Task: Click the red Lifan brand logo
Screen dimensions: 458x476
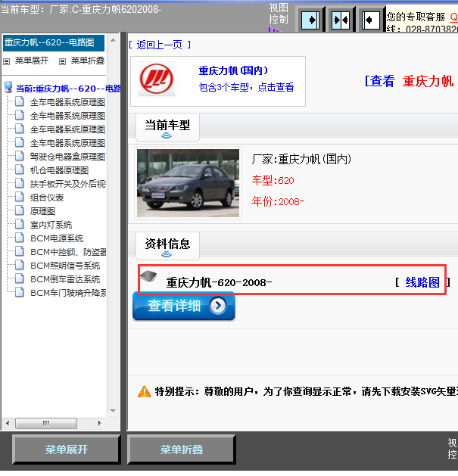Action: coord(157,79)
